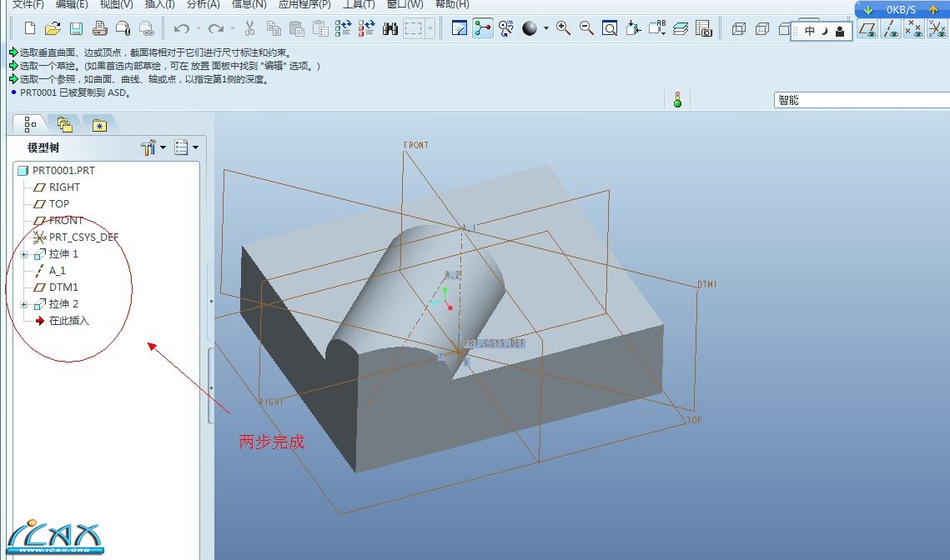Image resolution: width=950 pixels, height=560 pixels.
Task: Click the Open file folder icon
Action: (x=53, y=29)
